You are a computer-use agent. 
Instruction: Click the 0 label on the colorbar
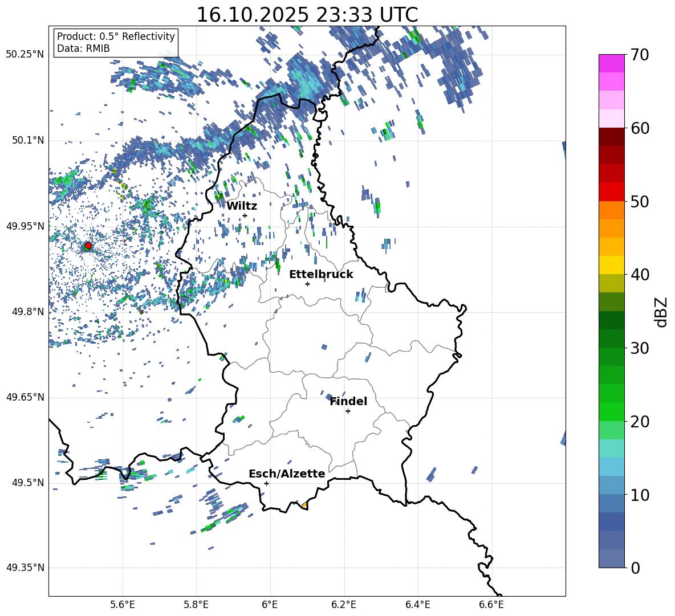[635, 568]
